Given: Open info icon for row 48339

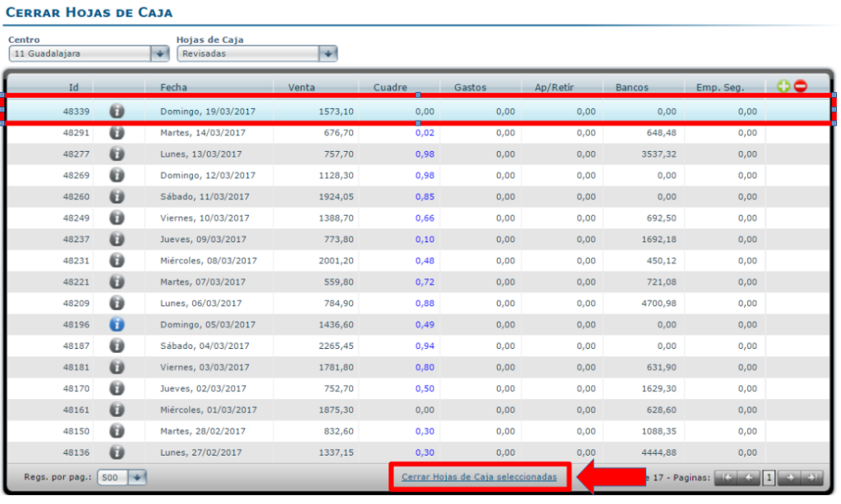Looking at the screenshot, I should (x=117, y=111).
